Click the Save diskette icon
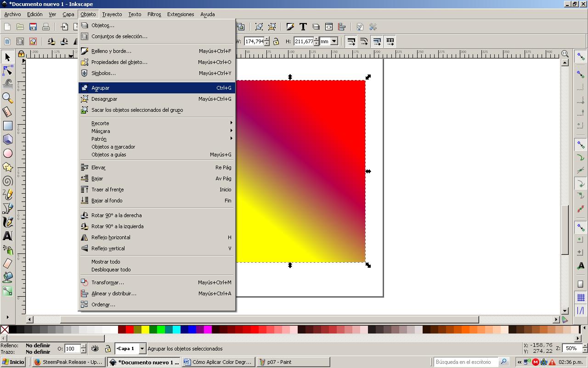The width and height of the screenshot is (588, 368). (x=33, y=27)
